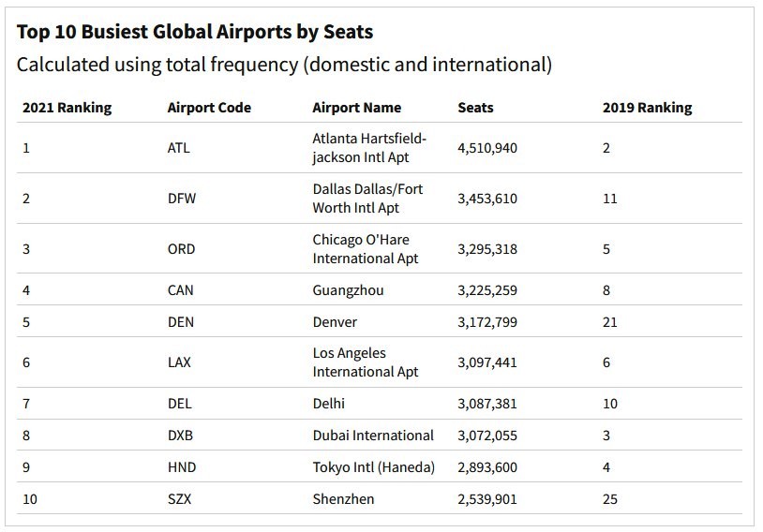The width and height of the screenshot is (763, 532).
Task: Select the "2019 Ranking" column header
Action: (647, 108)
